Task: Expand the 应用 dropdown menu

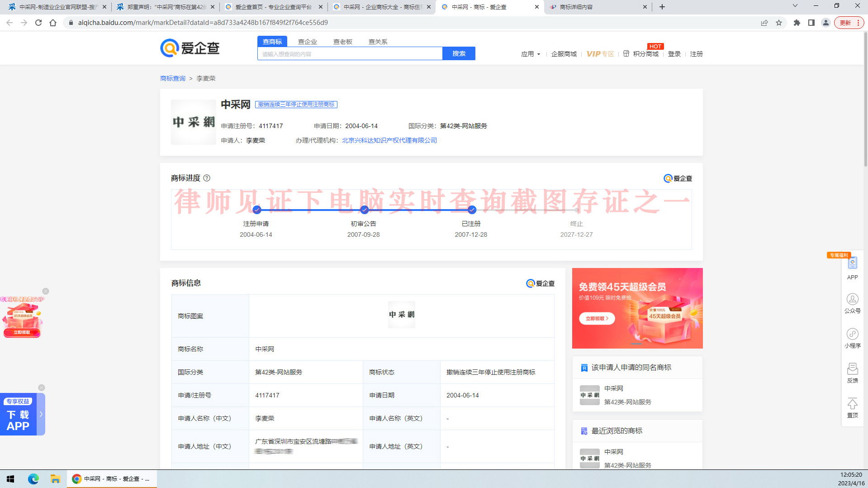Action: click(x=531, y=54)
